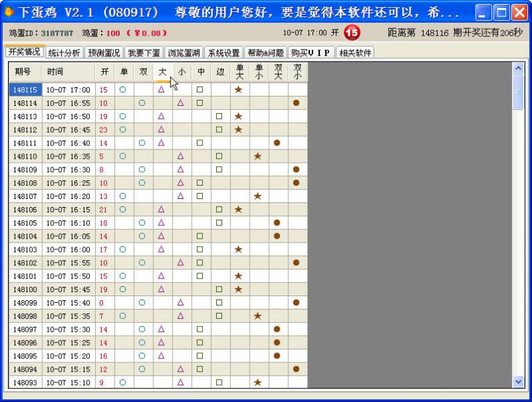Go to the 帮助&问题 tab
This screenshot has height=402, width=532.
(265, 53)
